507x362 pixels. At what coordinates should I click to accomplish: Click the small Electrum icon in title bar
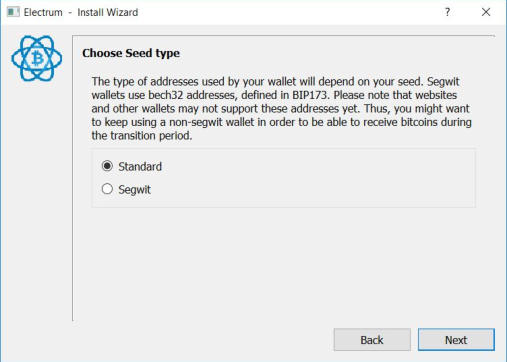point(13,12)
